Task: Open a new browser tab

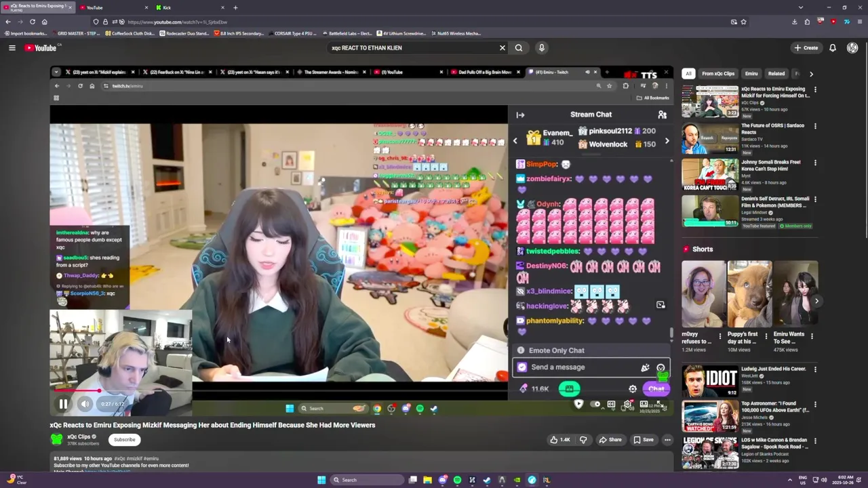Action: [235, 7]
